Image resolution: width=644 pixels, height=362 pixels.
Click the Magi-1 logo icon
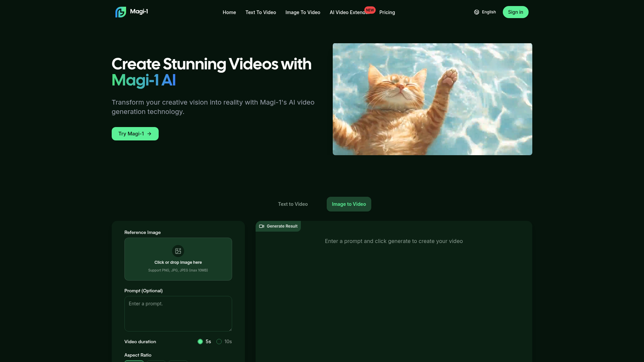[121, 12]
